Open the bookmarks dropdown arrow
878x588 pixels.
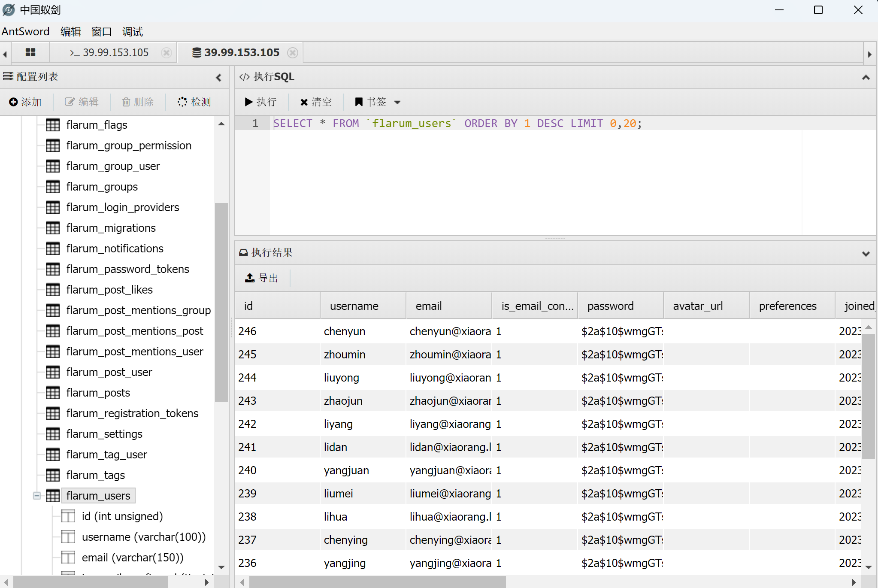[397, 102]
